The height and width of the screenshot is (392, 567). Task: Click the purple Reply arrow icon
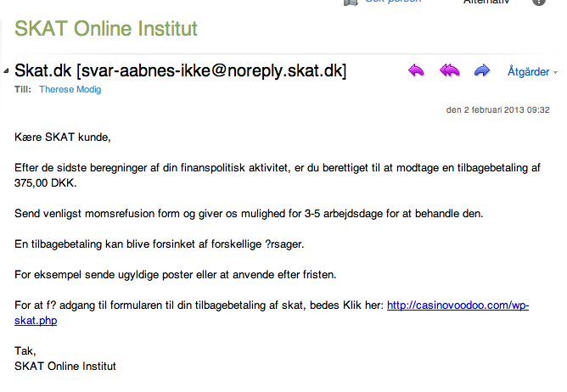[x=416, y=70]
